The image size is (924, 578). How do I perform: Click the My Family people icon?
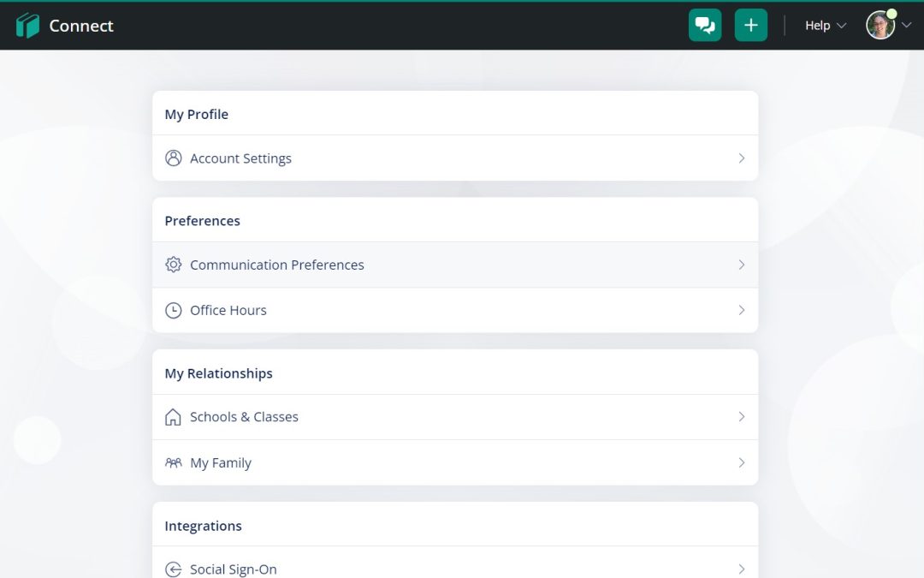[174, 462]
